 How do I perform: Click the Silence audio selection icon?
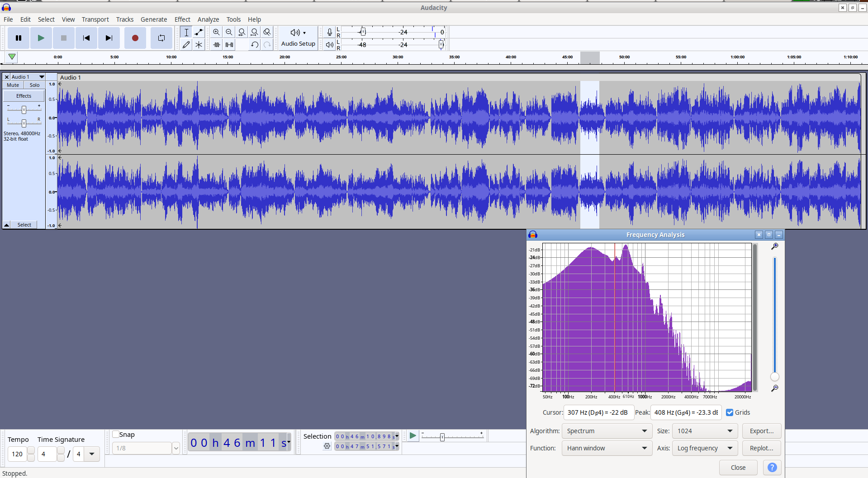[x=229, y=44]
